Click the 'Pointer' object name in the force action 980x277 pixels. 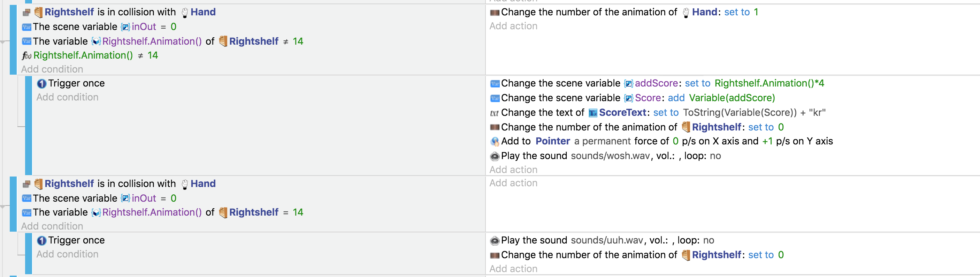click(x=552, y=141)
